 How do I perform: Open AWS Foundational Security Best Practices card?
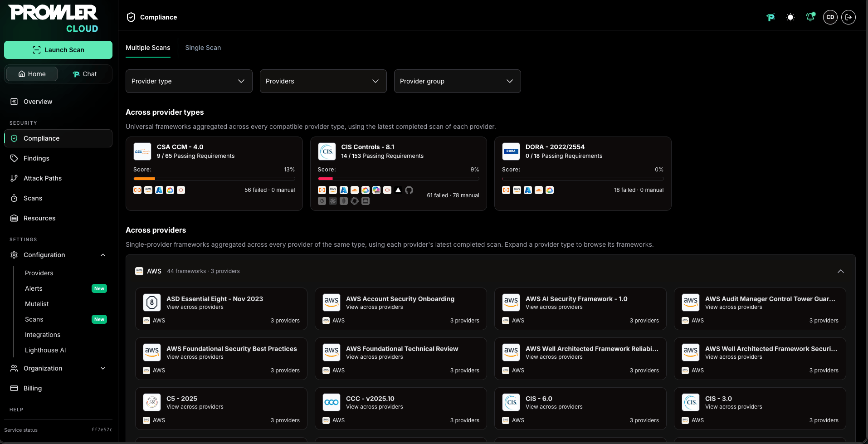coord(221,359)
